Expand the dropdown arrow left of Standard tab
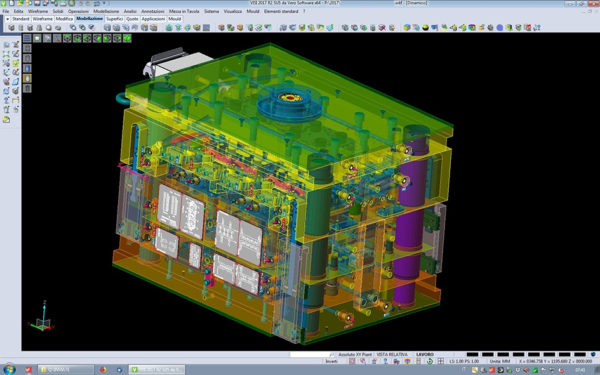This screenshot has height=375, width=600. pyautogui.click(x=7, y=19)
